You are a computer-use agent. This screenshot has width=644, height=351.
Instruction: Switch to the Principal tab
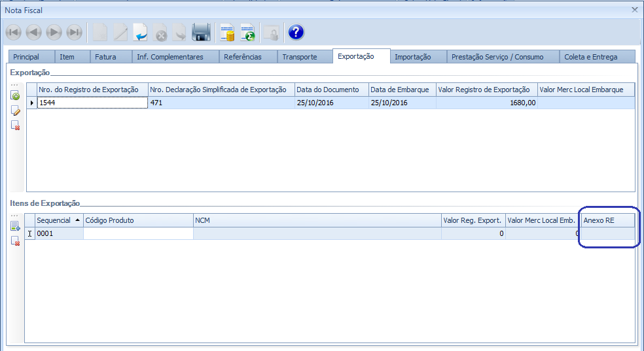[x=26, y=57]
